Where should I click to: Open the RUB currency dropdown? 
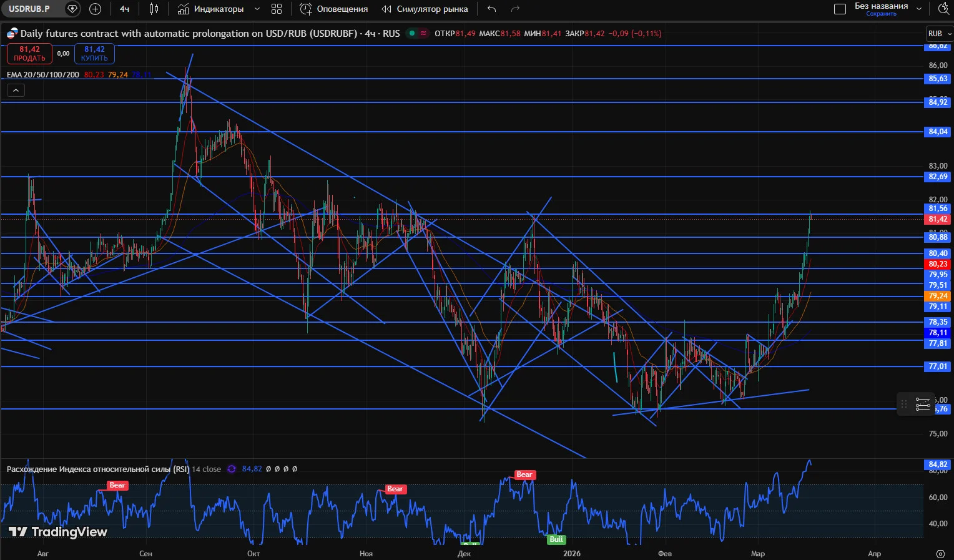pyautogui.click(x=939, y=34)
